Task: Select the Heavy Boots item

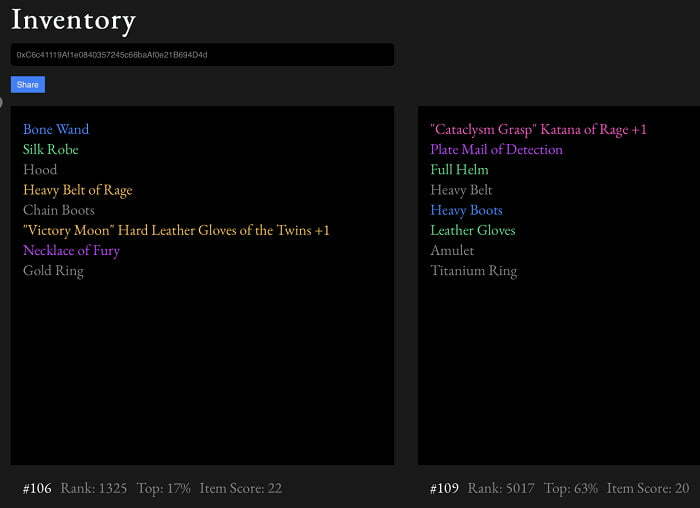Action: point(466,210)
